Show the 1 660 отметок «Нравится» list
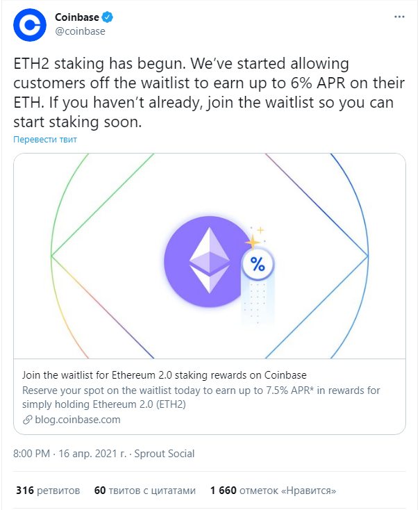Image resolution: width=420 pixels, height=510 pixels. click(x=273, y=490)
